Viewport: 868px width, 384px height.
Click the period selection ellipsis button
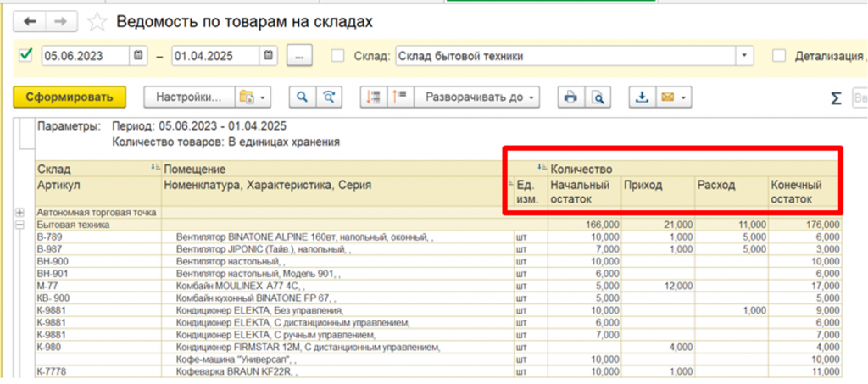pyautogui.click(x=299, y=56)
